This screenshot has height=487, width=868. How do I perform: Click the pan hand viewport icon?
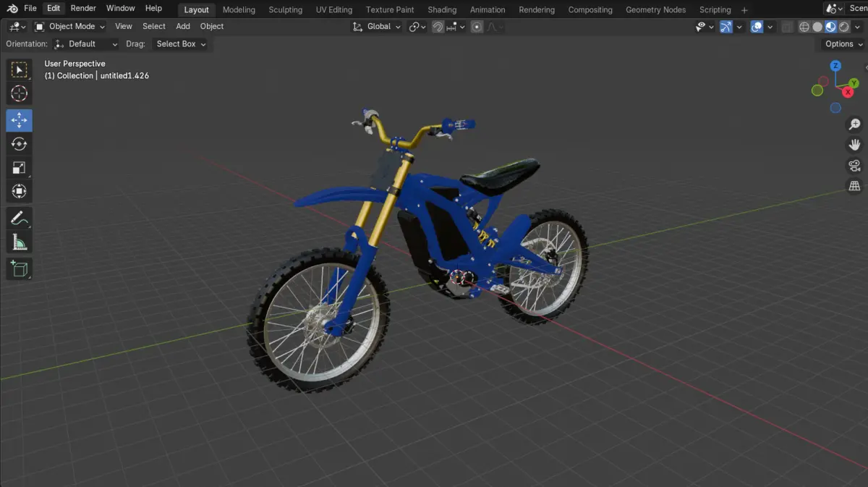[854, 145]
